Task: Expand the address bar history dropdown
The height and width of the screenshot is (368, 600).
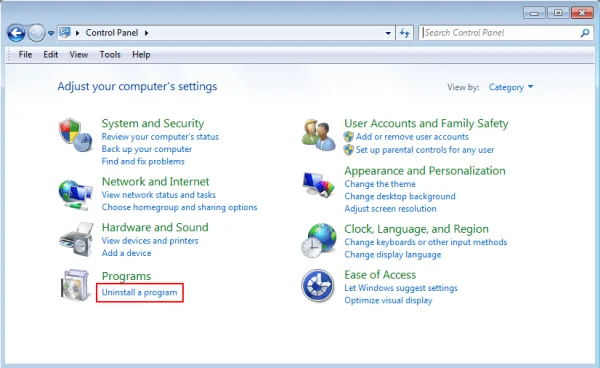Action: [x=388, y=33]
